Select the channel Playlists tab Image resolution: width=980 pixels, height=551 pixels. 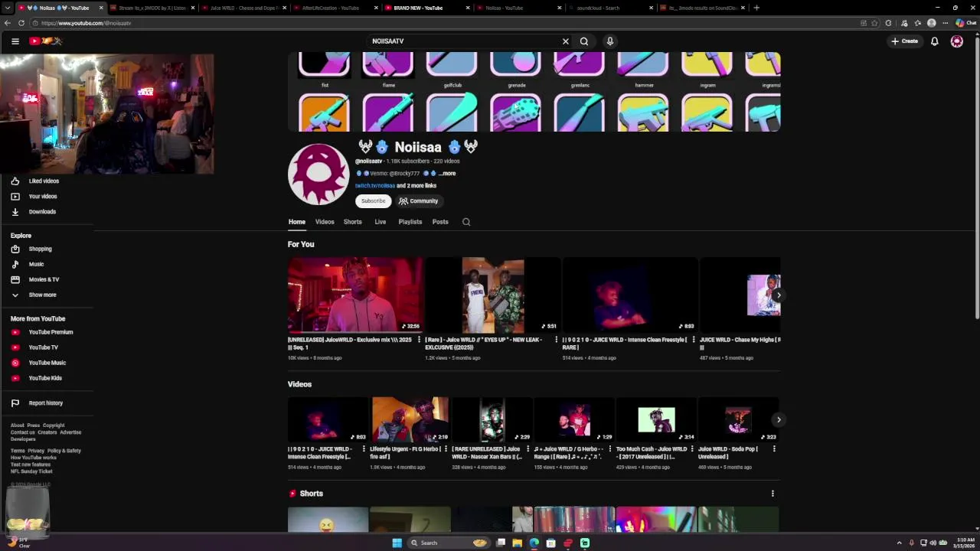(x=410, y=222)
